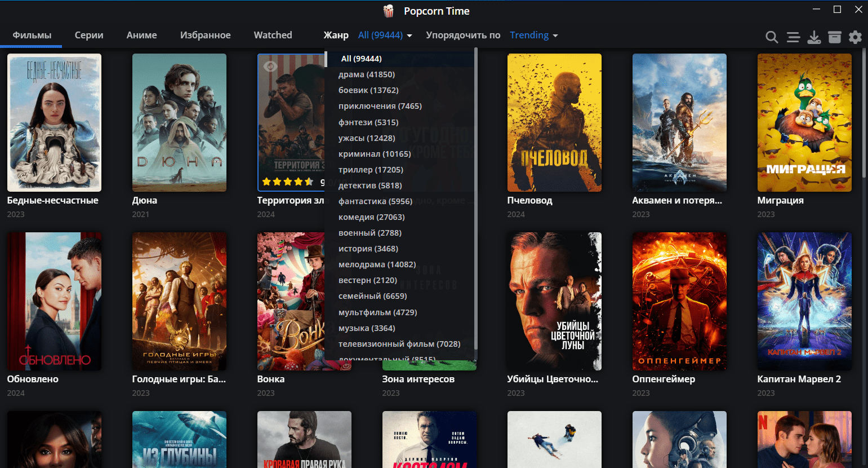Choose музыка (3364) genre
868x468 pixels.
400,328
